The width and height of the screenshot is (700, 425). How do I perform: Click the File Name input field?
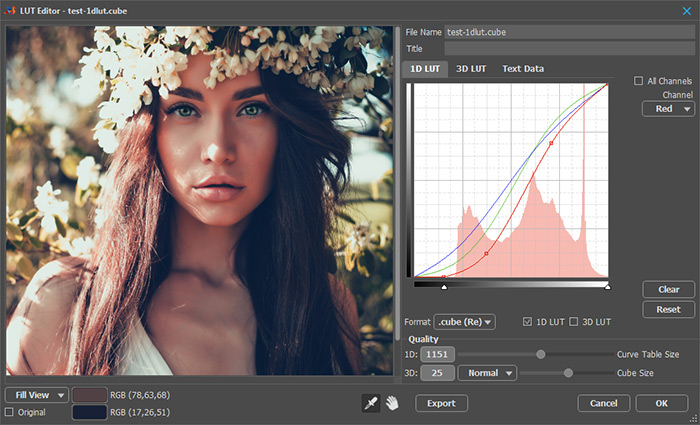pyautogui.click(x=570, y=32)
